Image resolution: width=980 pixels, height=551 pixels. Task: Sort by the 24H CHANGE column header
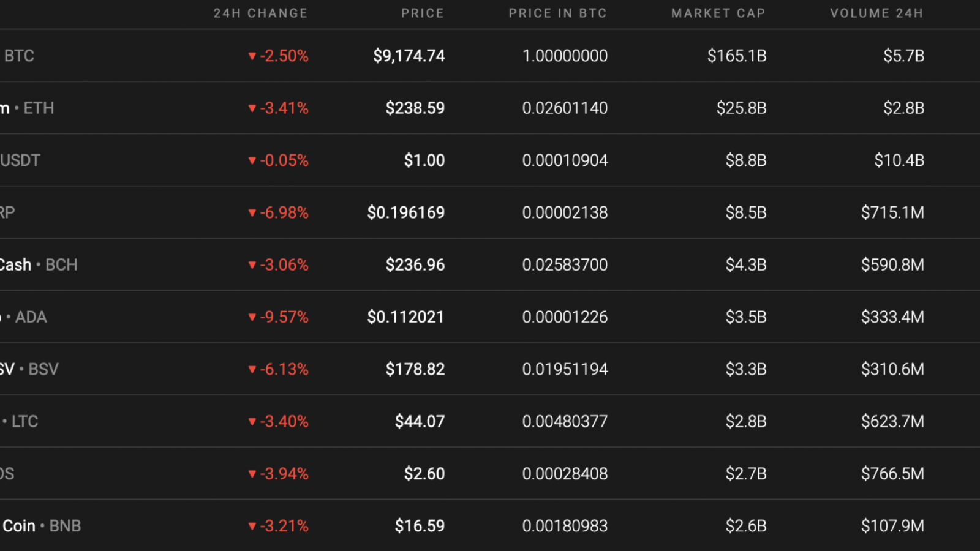[260, 13]
